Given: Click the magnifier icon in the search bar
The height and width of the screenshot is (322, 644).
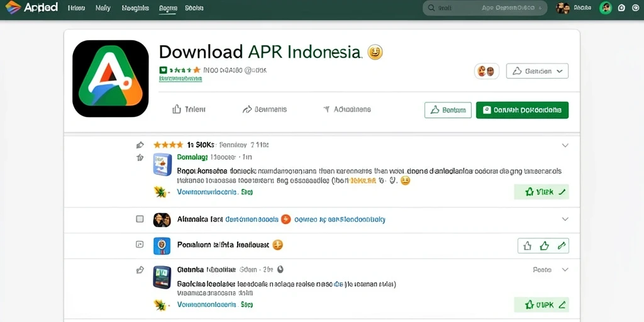Looking at the screenshot, I should click(431, 8).
